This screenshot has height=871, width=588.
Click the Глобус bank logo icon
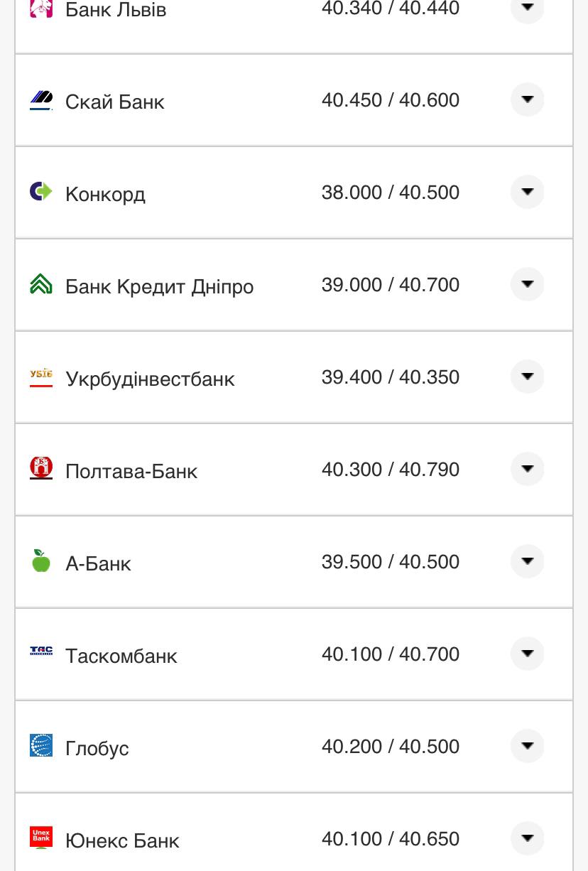(41, 745)
